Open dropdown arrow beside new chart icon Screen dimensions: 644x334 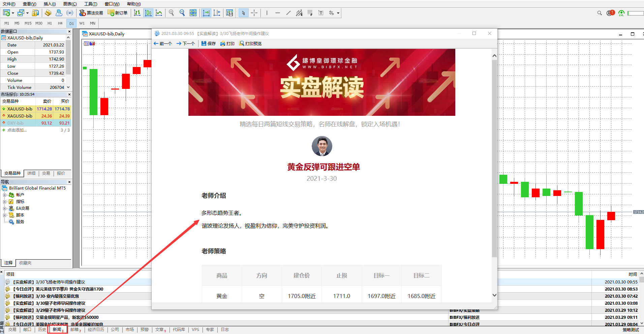(13, 13)
